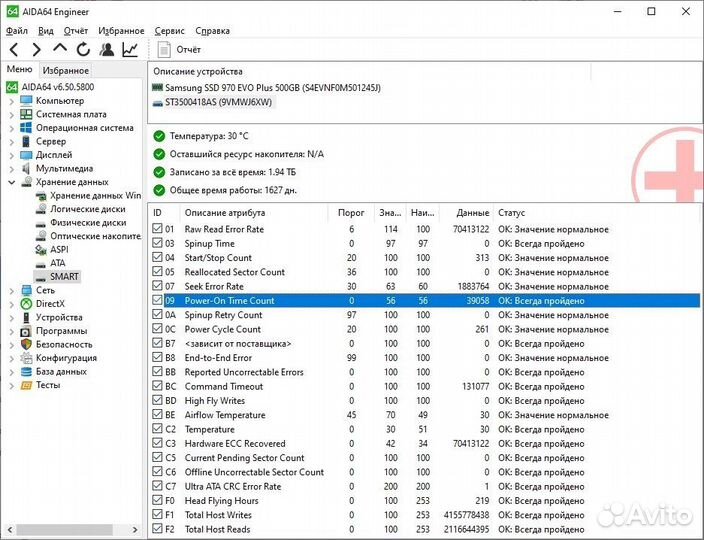The width and height of the screenshot is (704, 540).
Task: Expand the Операционная система tree node
Action: coord(12,128)
